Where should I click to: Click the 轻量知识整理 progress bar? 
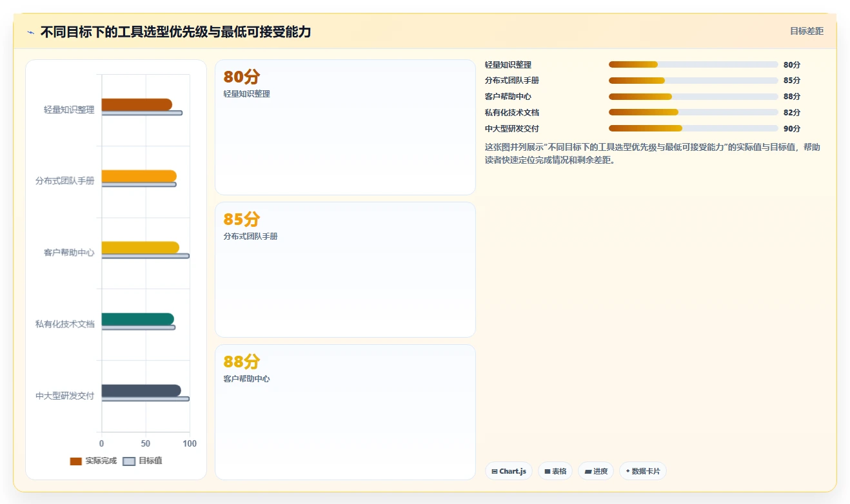(693, 64)
